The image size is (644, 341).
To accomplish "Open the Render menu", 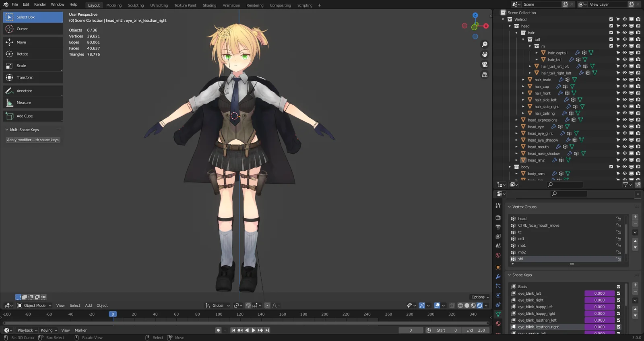I will (40, 4).
